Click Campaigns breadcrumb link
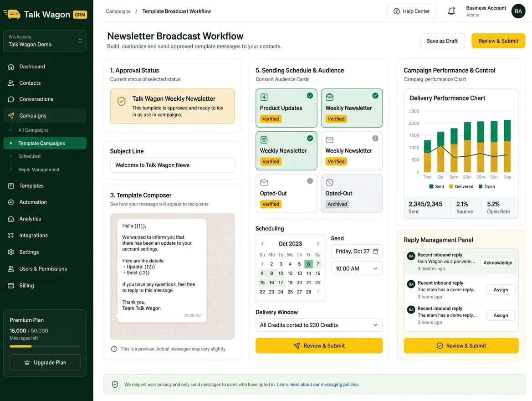Viewport: 532px width, 401px height. coord(118,11)
